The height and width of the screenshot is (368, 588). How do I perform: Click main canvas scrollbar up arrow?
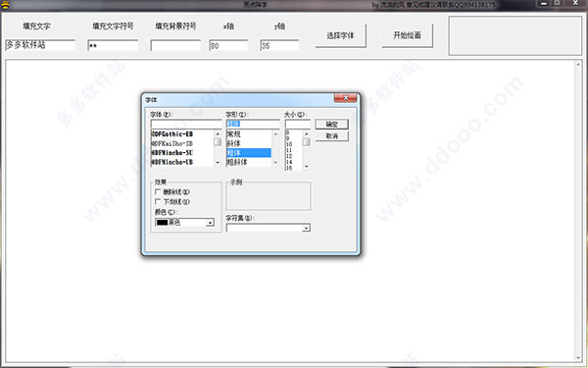578,65
